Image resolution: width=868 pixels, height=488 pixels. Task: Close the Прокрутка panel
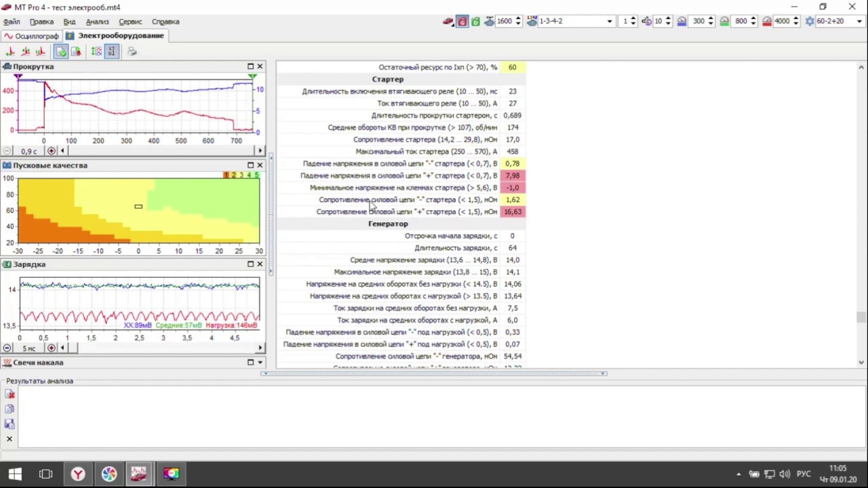(260, 66)
